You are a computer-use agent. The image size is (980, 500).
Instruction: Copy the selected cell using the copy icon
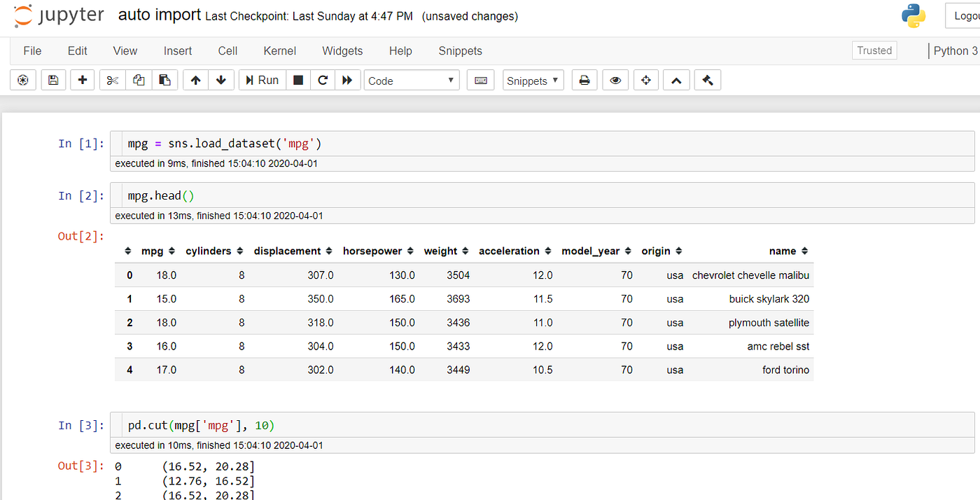(139, 80)
